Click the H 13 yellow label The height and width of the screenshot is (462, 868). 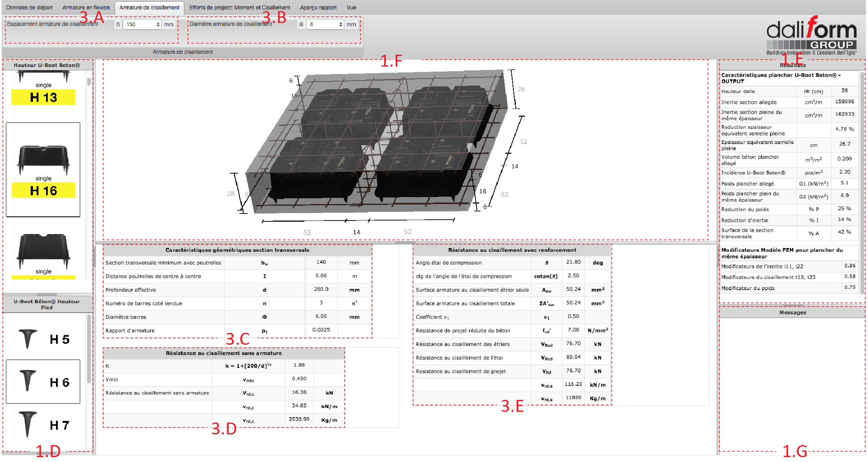[43, 98]
